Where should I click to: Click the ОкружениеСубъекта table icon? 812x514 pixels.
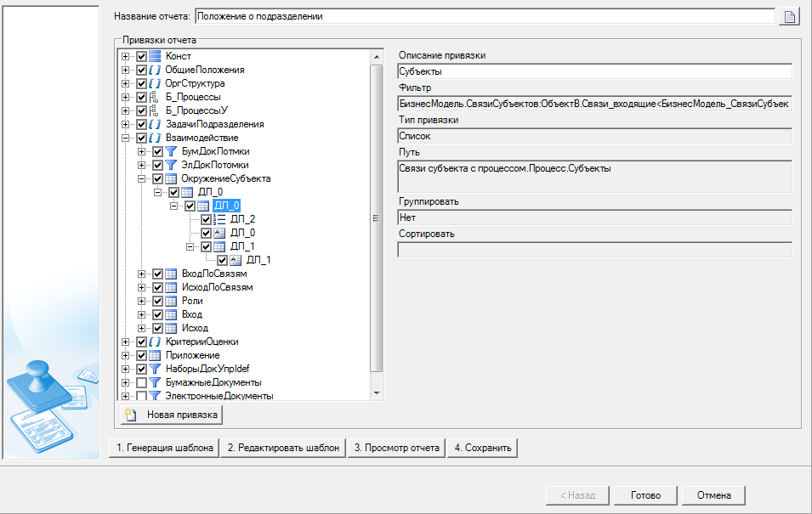click(171, 178)
